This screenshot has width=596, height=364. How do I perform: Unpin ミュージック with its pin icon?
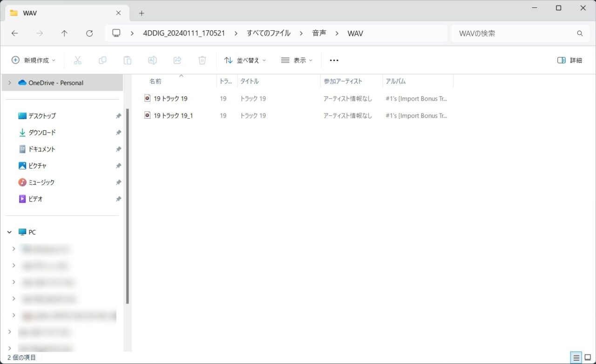[x=118, y=182]
